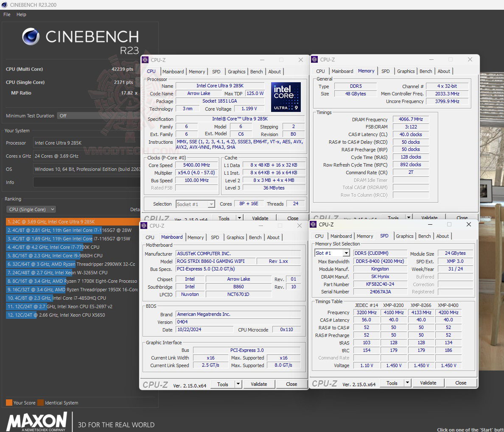Click ranking entry 4 Intel Core i7-7700K

[x=73, y=247]
